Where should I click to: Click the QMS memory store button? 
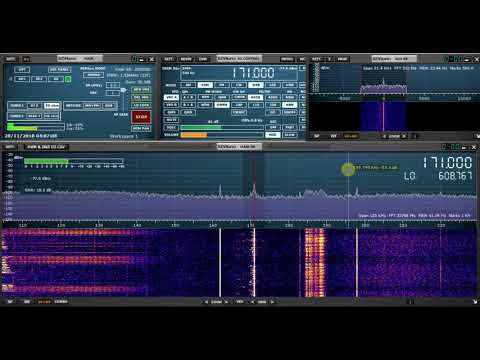tap(171, 112)
